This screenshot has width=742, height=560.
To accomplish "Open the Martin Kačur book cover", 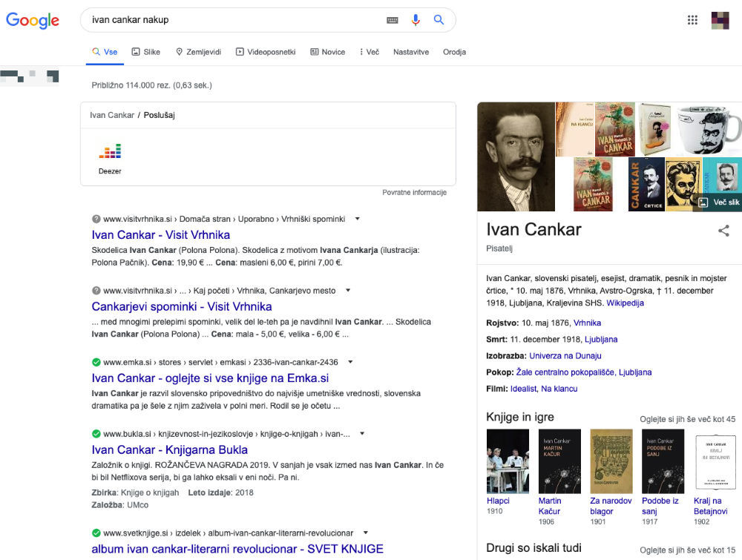I will pos(559,461).
